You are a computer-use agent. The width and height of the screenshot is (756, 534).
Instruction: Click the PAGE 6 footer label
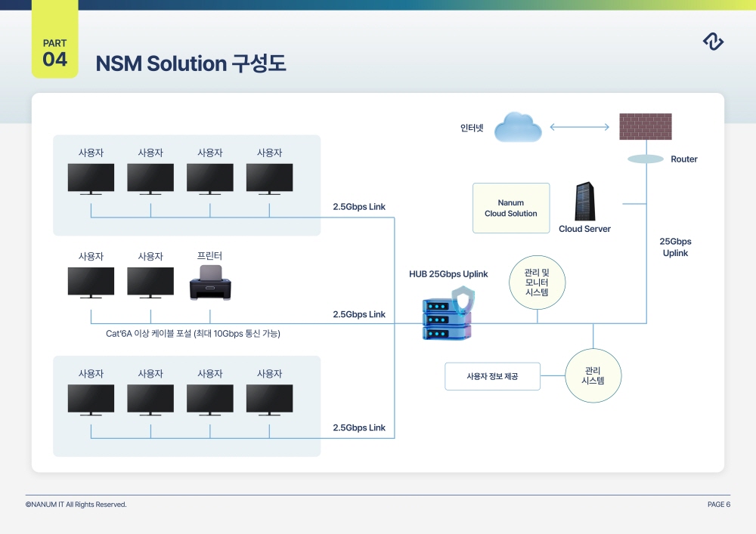pyautogui.click(x=718, y=505)
